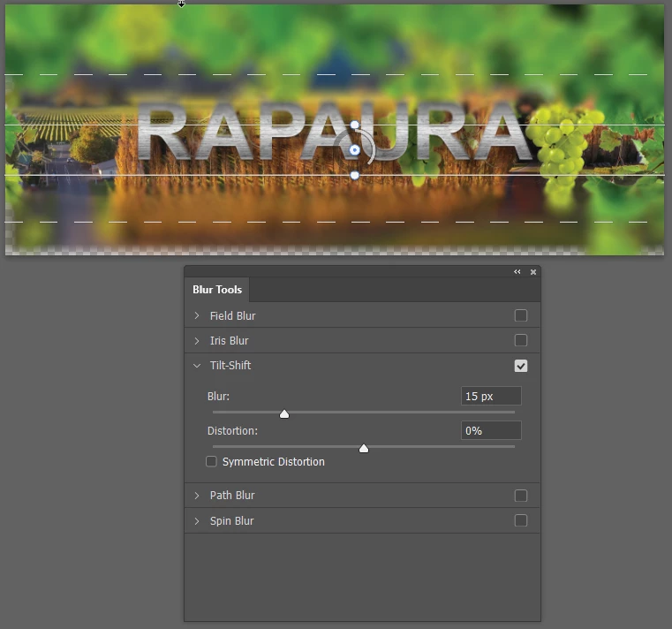This screenshot has width=672, height=629.
Task: Switch to the Blur Tools tab
Action: [217, 290]
